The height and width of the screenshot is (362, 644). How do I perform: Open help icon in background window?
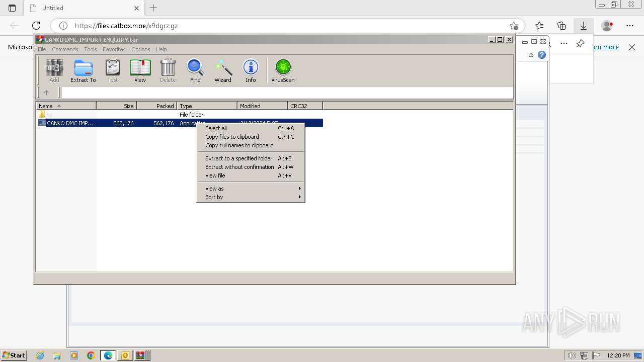tap(542, 55)
